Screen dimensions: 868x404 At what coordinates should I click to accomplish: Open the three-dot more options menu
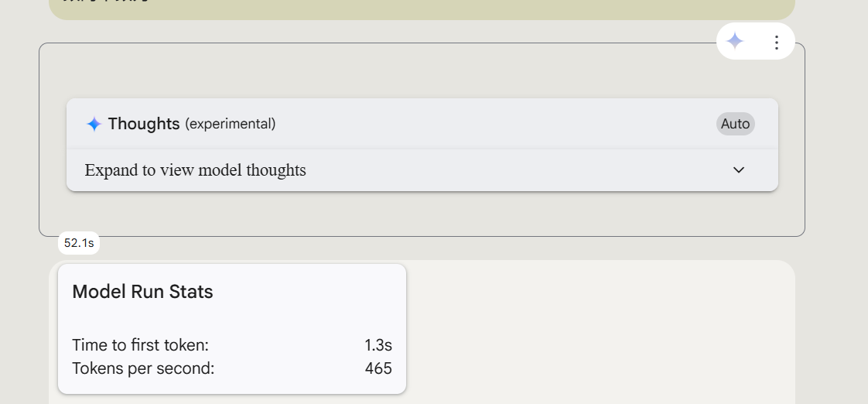click(x=777, y=42)
